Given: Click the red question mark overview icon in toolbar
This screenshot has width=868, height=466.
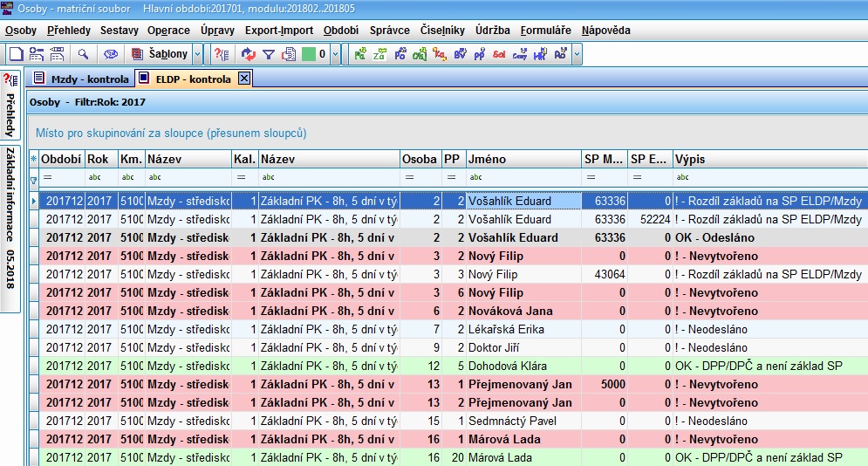Looking at the screenshot, I should tap(222, 54).
